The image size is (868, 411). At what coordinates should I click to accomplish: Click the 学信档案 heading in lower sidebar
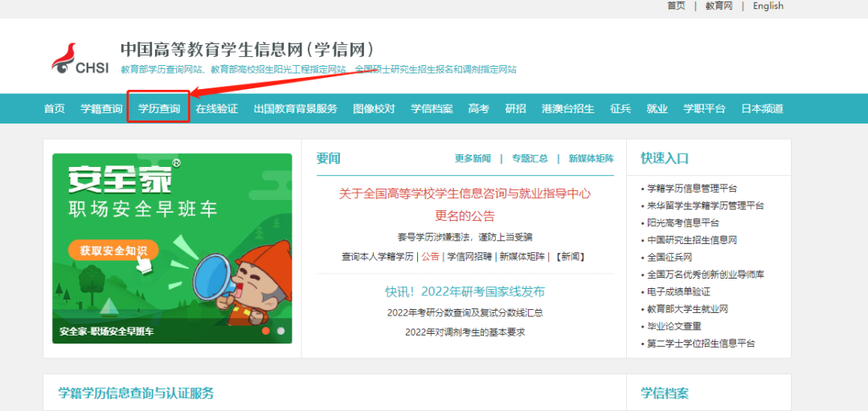click(665, 393)
